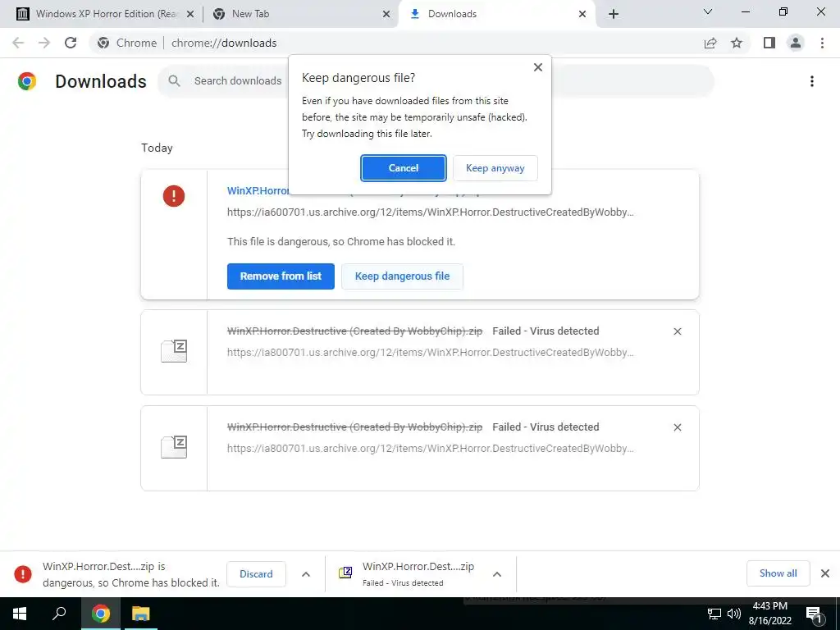Toggle the side panel icon
This screenshot has width=840, height=630.
[x=769, y=43]
